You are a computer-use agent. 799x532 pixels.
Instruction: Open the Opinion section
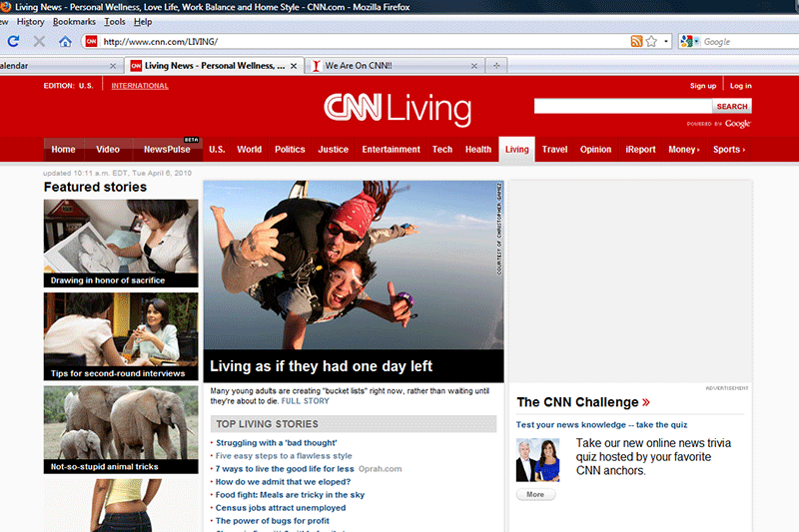pos(595,149)
